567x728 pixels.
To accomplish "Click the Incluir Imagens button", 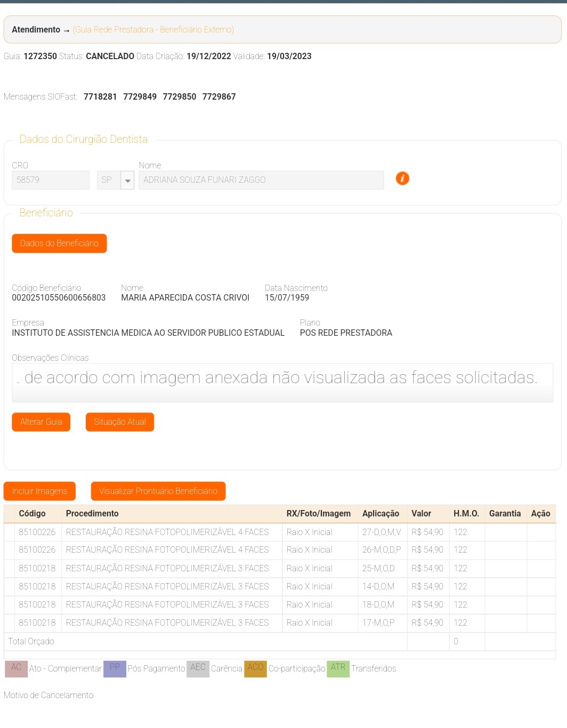I will click(x=39, y=491).
